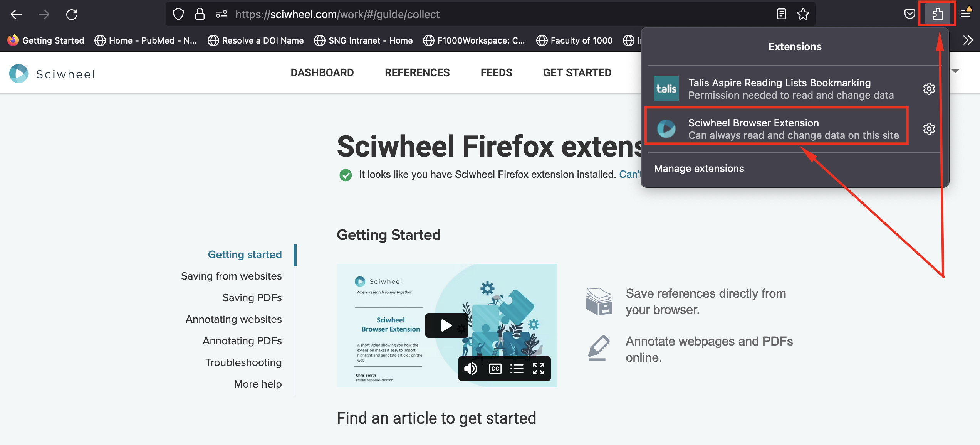Open More help section
The height and width of the screenshot is (445, 980).
tap(258, 384)
